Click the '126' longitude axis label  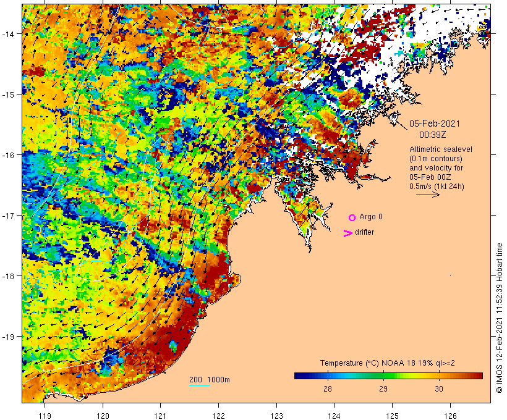[450, 416]
